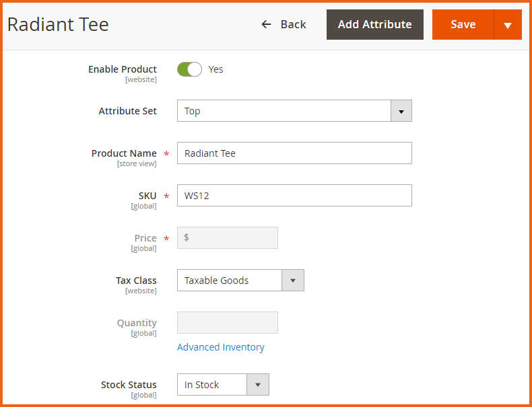Open the In Stock select box
The image size is (532, 407).
[x=211, y=385]
